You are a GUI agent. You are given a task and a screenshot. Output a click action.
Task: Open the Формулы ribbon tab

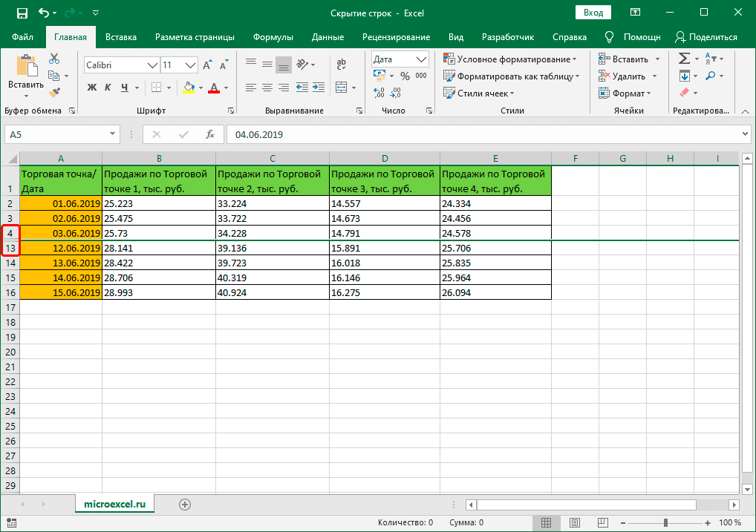coord(273,37)
